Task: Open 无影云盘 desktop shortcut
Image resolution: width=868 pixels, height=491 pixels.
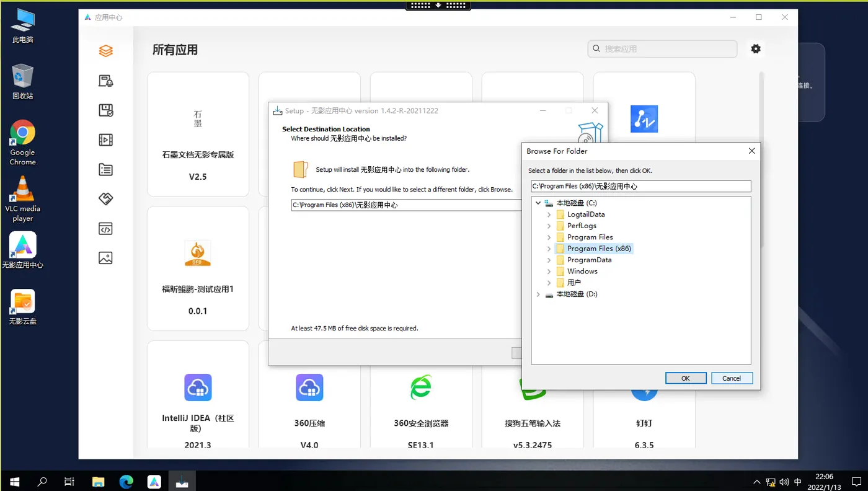Action: tap(22, 307)
